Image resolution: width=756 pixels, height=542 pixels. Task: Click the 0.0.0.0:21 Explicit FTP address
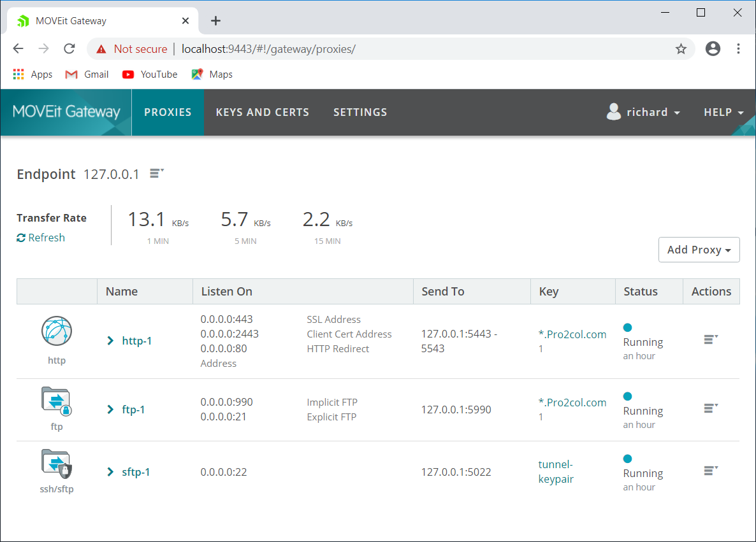(224, 417)
